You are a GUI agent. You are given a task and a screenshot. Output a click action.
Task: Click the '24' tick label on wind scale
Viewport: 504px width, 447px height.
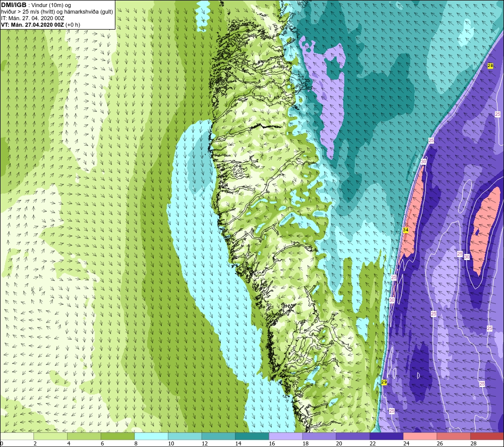click(406, 443)
